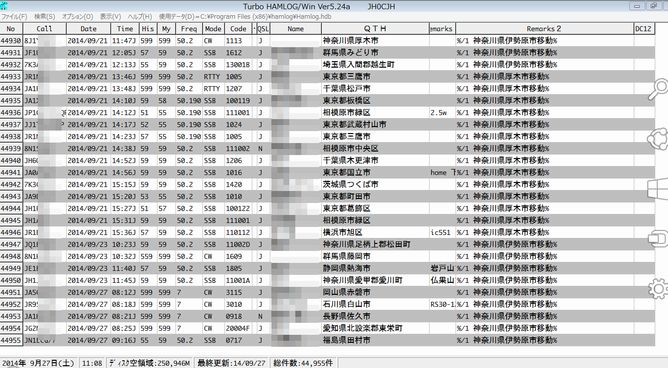Click the Mode column header
668x368 pixels.
pyautogui.click(x=213, y=29)
